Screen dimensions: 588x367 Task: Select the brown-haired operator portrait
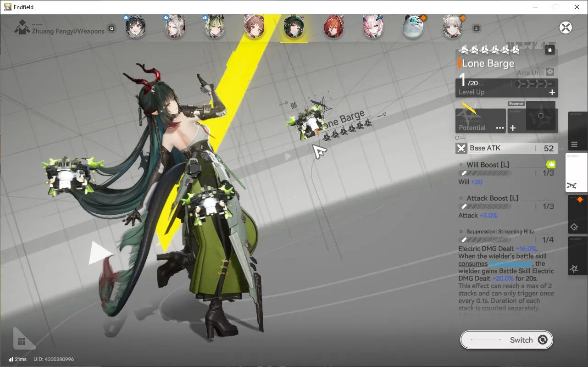point(254,27)
